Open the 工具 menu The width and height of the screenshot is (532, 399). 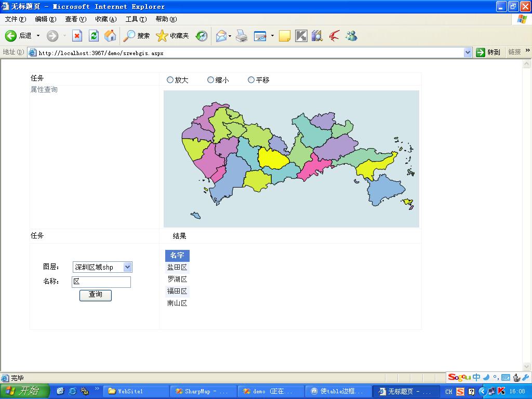[136, 19]
